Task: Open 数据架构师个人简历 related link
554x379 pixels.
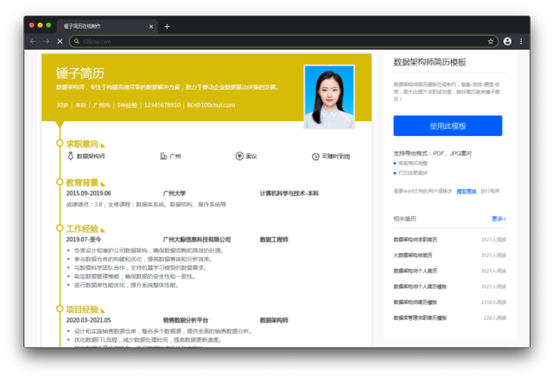Action: [415, 271]
